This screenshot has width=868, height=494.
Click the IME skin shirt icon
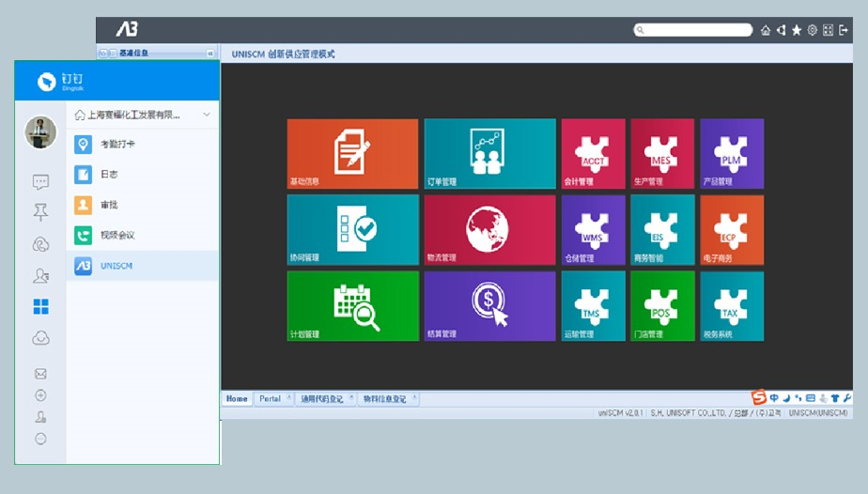(835, 398)
